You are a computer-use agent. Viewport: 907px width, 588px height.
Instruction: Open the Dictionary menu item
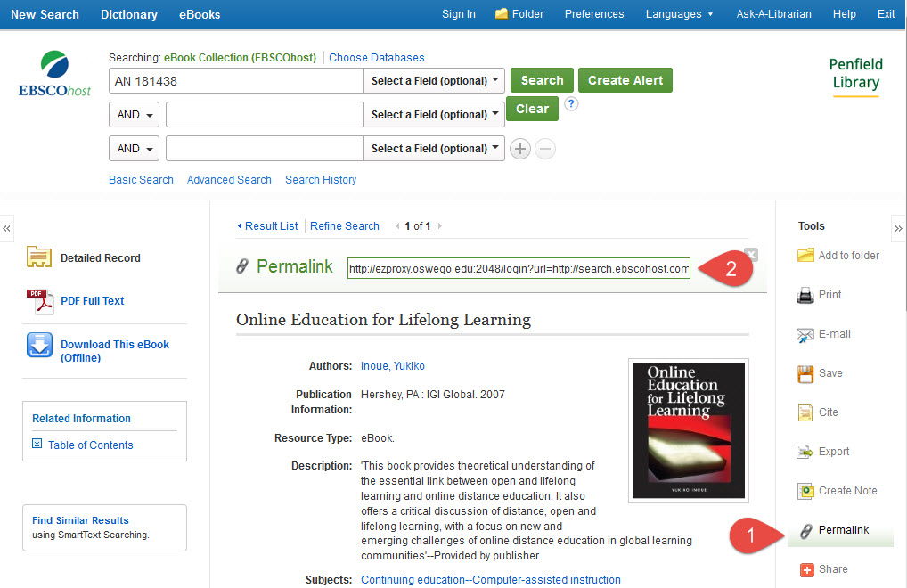click(x=128, y=14)
